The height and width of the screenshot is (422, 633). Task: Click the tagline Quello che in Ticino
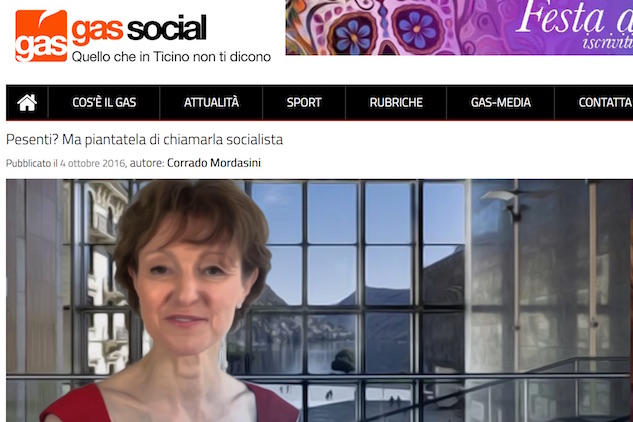tap(171, 57)
